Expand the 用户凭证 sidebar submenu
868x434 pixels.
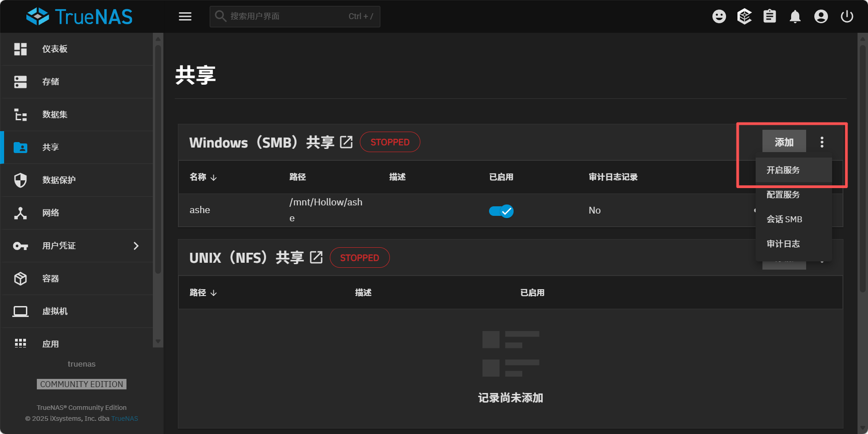pyautogui.click(x=136, y=246)
